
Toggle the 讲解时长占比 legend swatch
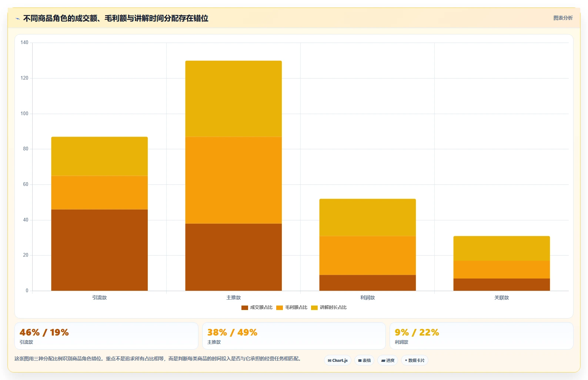point(314,308)
